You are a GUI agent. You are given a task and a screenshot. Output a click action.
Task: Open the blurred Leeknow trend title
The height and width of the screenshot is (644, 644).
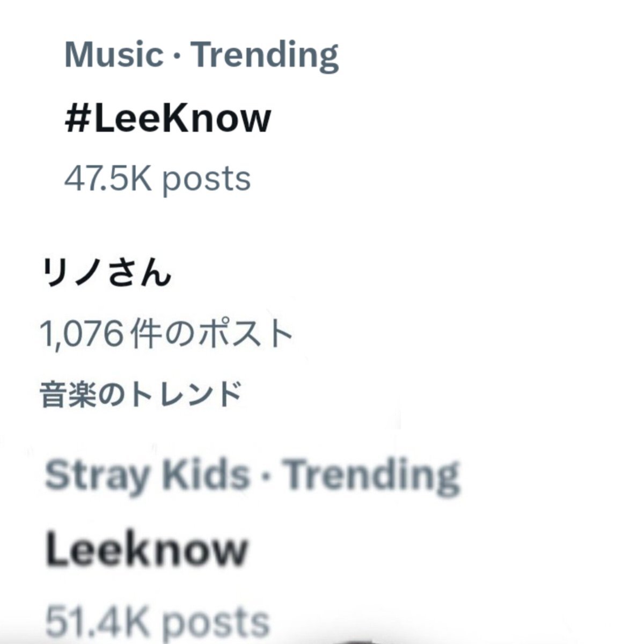coord(146,549)
